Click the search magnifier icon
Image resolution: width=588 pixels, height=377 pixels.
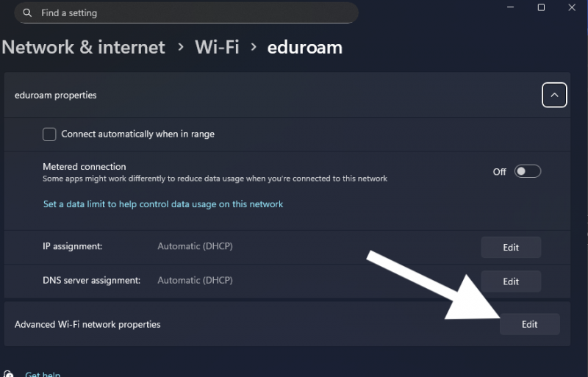pos(28,13)
